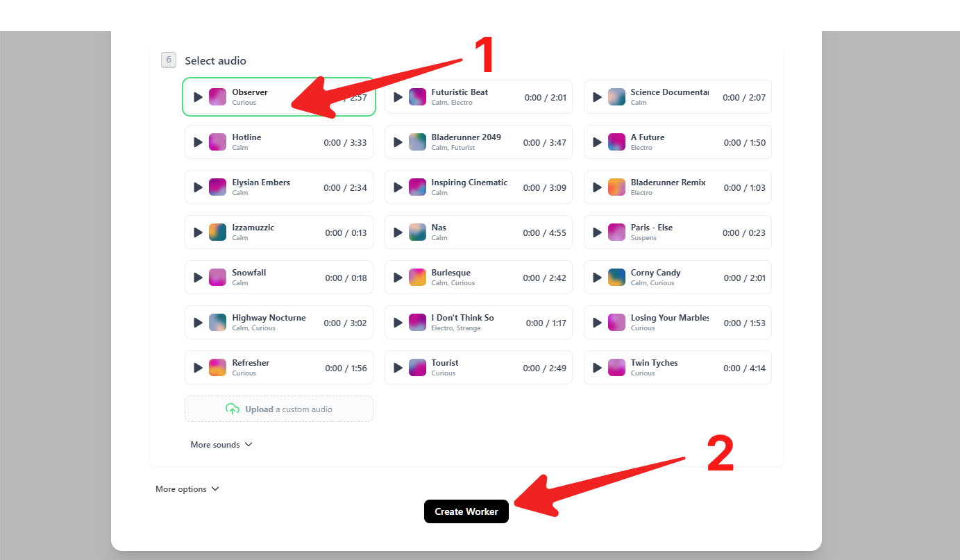Play the Observer audio track
The width and height of the screenshot is (960, 560).
[x=198, y=97]
